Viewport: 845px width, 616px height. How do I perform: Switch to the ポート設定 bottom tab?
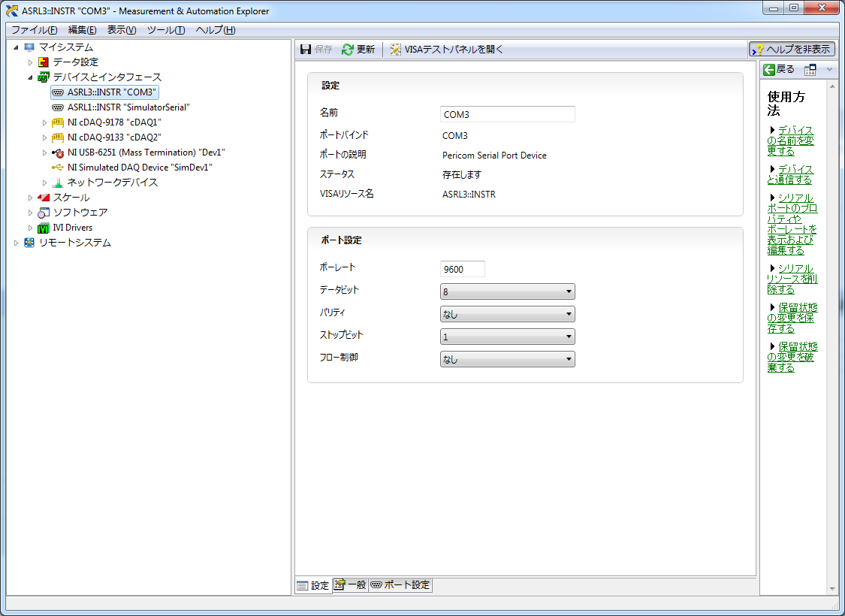coord(400,584)
